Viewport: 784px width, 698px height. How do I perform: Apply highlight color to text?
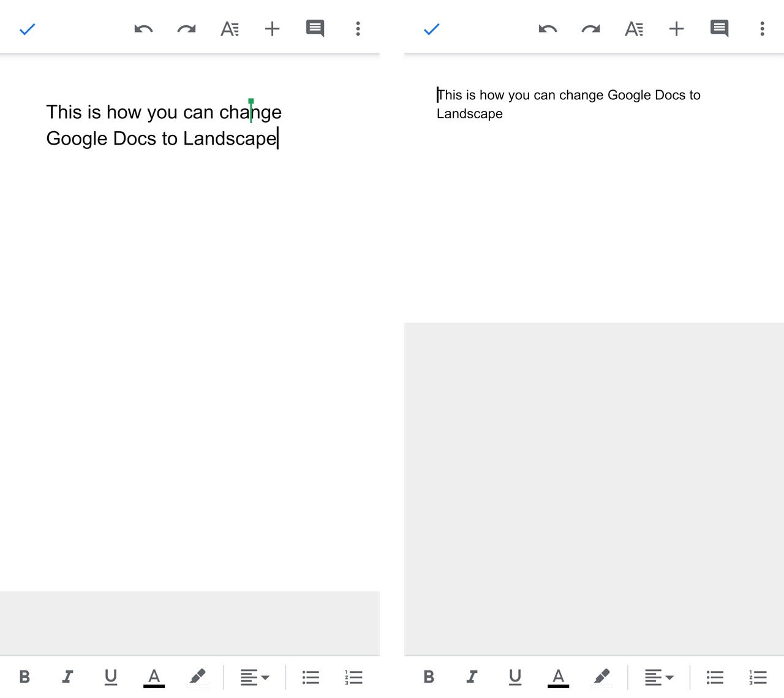pos(197,677)
